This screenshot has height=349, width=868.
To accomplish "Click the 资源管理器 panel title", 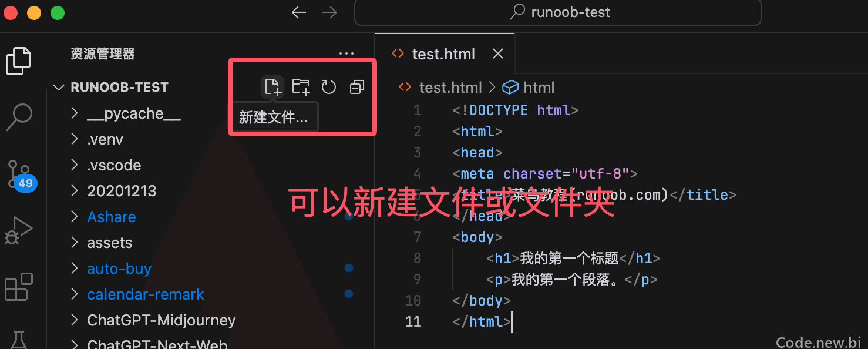I will click(103, 53).
